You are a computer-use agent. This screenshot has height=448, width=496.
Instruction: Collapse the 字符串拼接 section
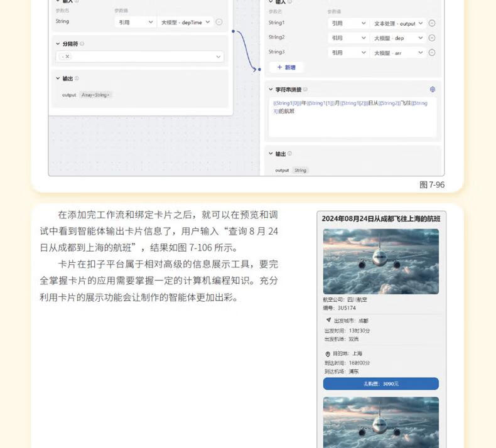click(x=271, y=90)
